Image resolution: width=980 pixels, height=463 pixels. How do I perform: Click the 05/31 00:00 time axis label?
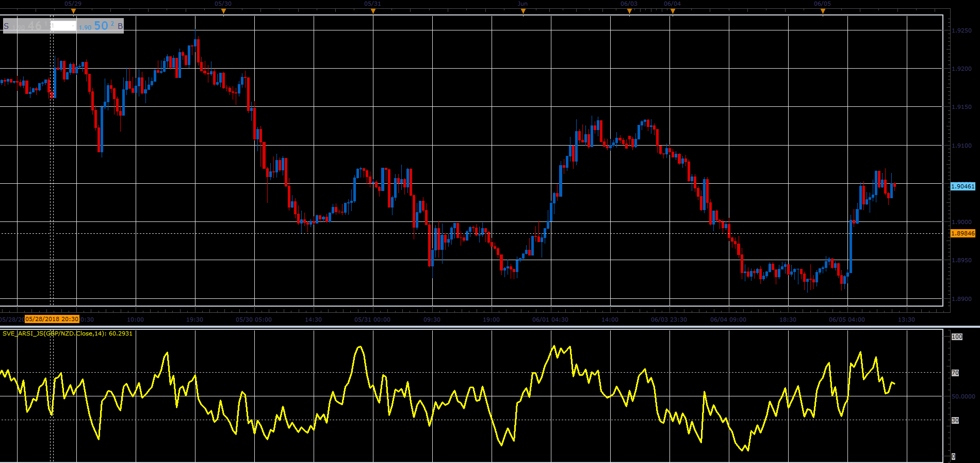tap(372, 320)
